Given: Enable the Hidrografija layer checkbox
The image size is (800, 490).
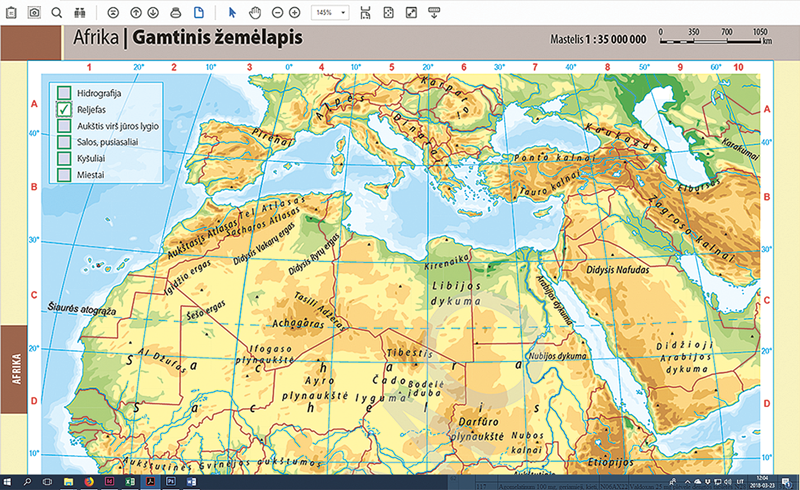Looking at the screenshot, I should tap(64, 93).
